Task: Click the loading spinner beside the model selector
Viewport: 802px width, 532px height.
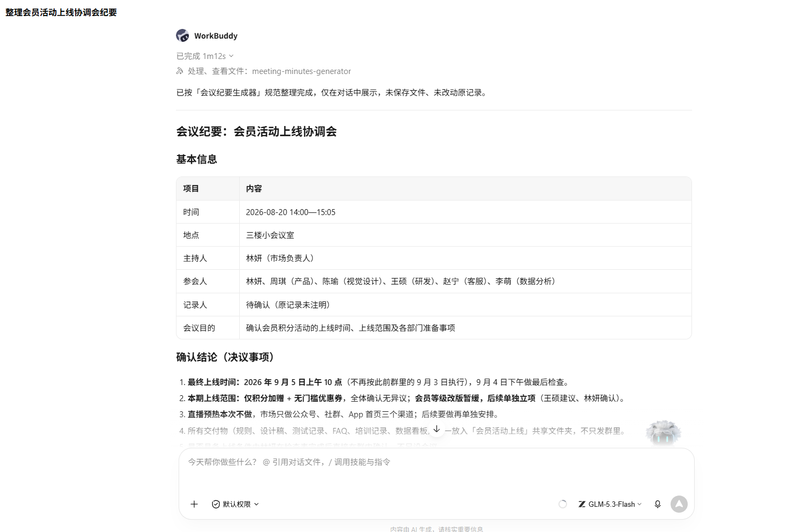Action: [x=563, y=504]
